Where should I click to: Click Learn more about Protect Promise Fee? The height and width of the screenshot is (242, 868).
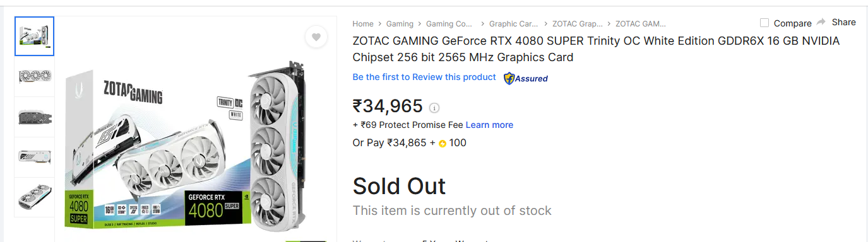pyautogui.click(x=489, y=125)
